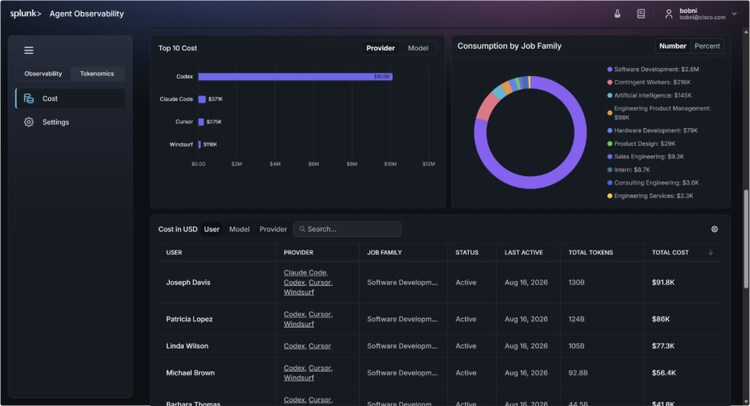Open Patricia Lopez's Windsurf link

tap(299, 324)
